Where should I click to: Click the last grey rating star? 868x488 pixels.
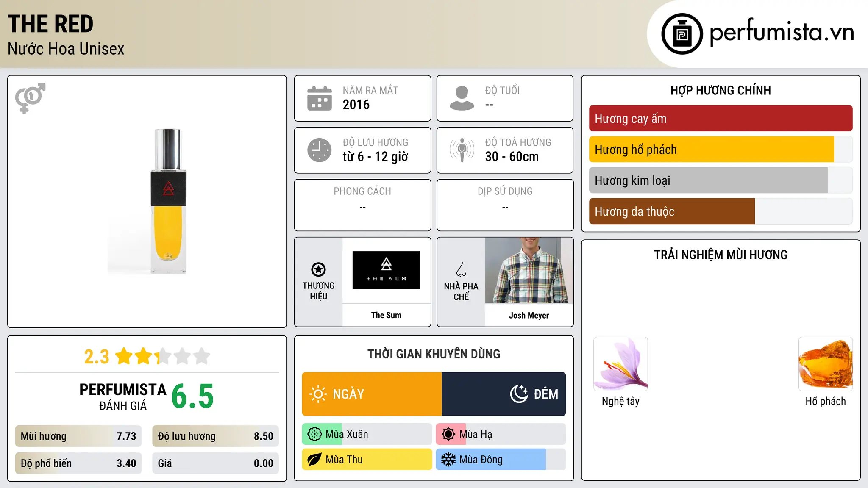(202, 356)
